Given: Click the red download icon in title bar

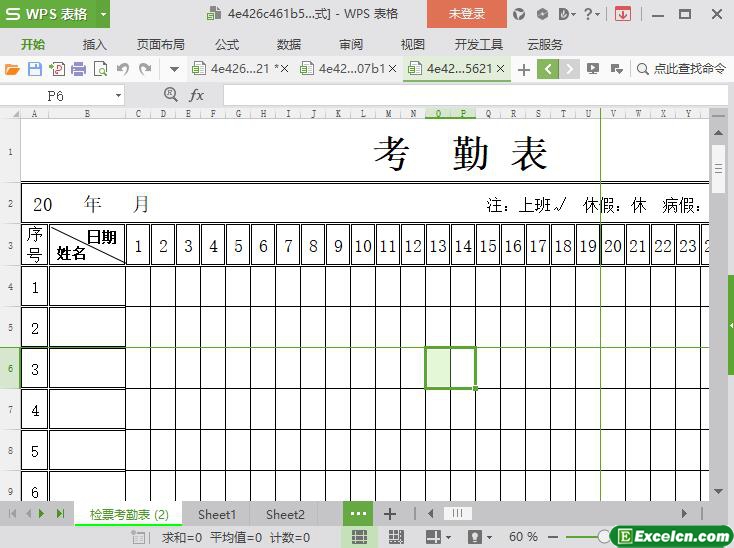Looking at the screenshot, I should (x=622, y=14).
